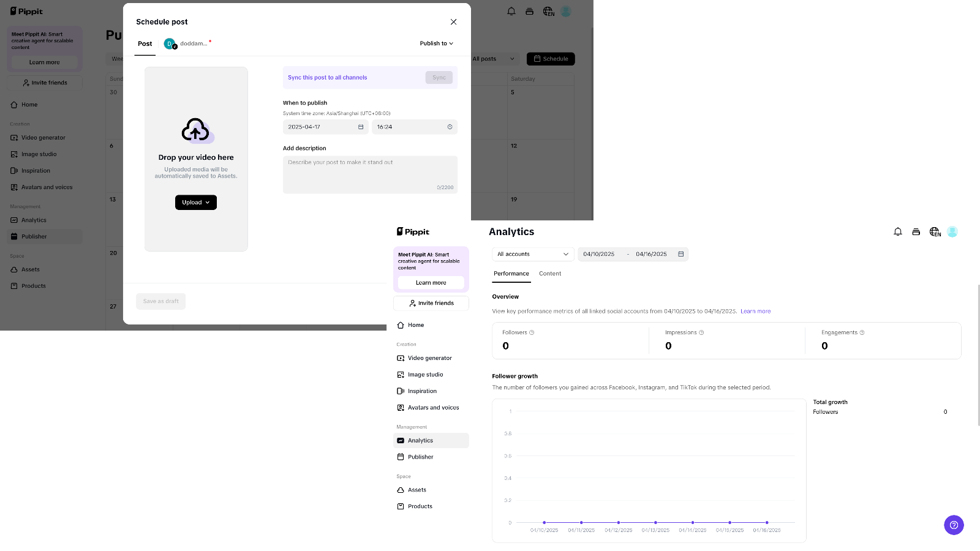The width and height of the screenshot is (980, 551).
Task: Select the Post tab in Schedule post
Action: pyautogui.click(x=145, y=43)
